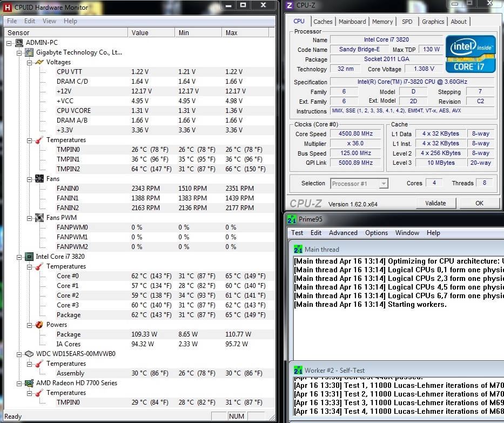This screenshot has width=504, height=423.
Task: Click the Gigabyte Technology motherboard icon
Action: tap(29, 52)
